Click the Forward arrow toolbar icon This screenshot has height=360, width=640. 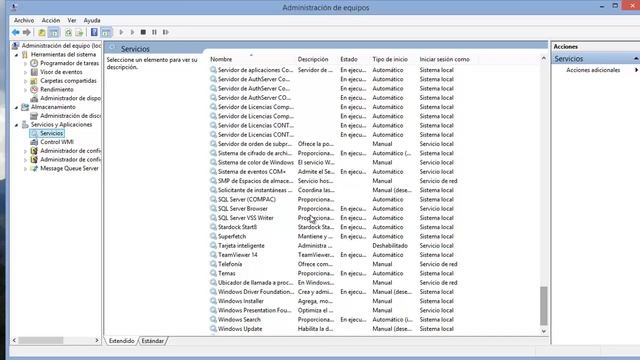tap(27, 32)
